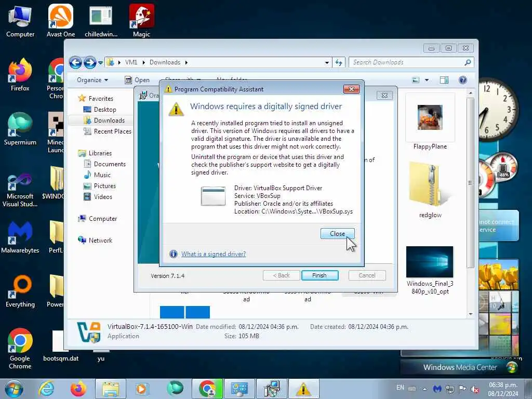The height and width of the screenshot is (399, 532).
Task: Open the taskbar clock and date
Action: click(x=503, y=389)
